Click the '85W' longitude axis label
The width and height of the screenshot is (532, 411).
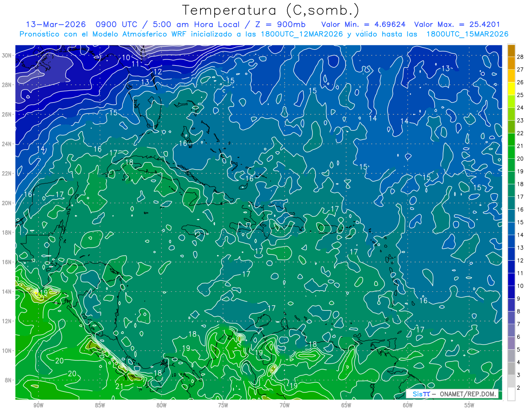100,405
